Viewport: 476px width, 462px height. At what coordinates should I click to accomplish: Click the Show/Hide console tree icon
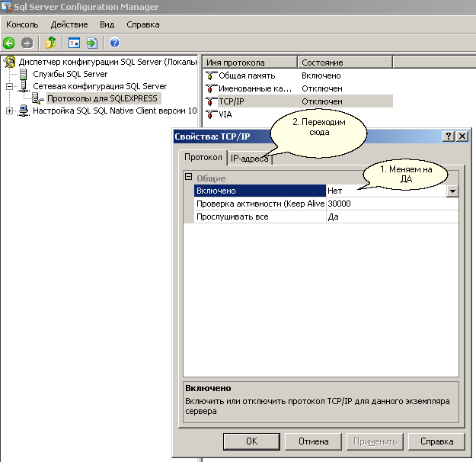74,43
